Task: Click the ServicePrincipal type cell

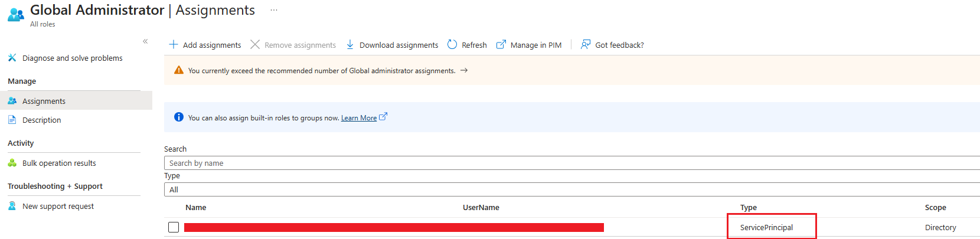Action: pyautogui.click(x=766, y=227)
